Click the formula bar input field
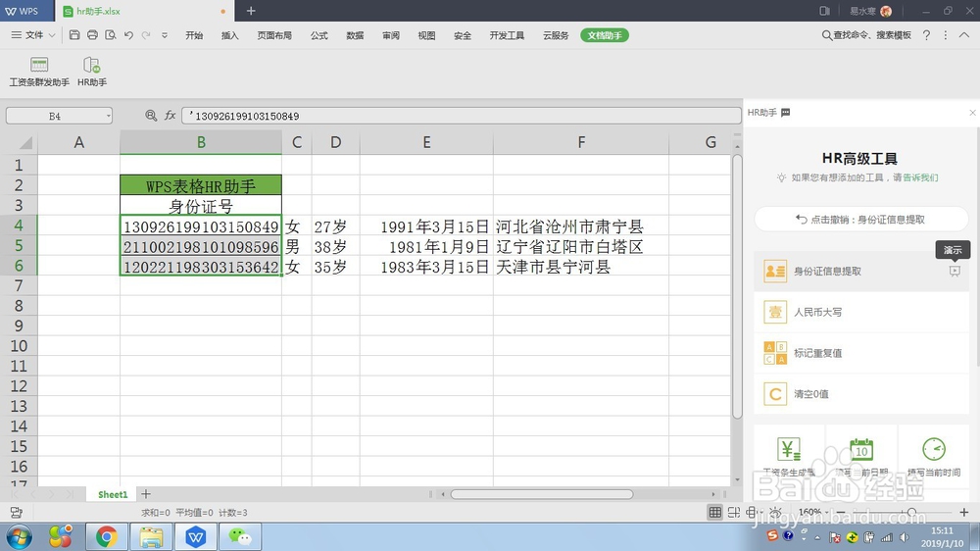Image resolution: width=980 pixels, height=551 pixels. click(x=462, y=116)
